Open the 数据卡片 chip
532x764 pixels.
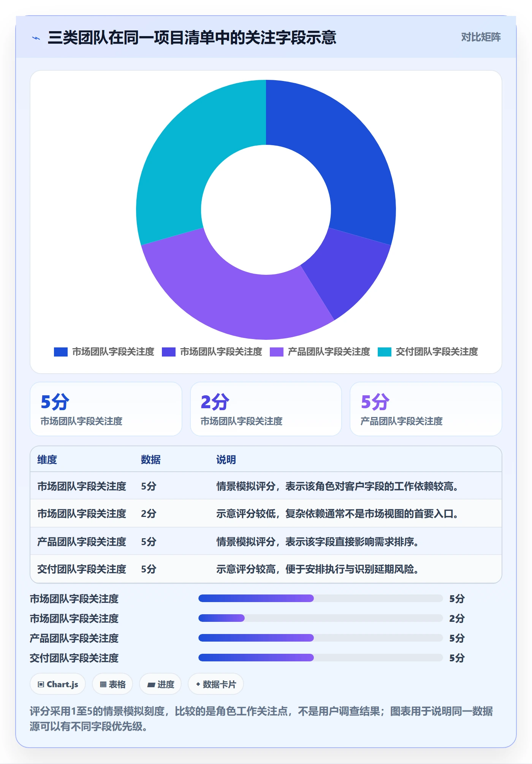pos(216,684)
